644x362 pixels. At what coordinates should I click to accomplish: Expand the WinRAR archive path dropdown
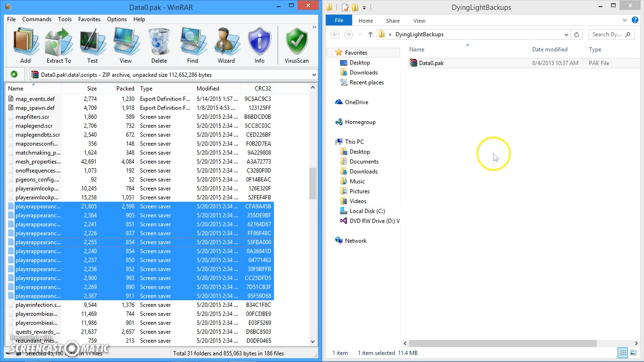[x=314, y=75]
